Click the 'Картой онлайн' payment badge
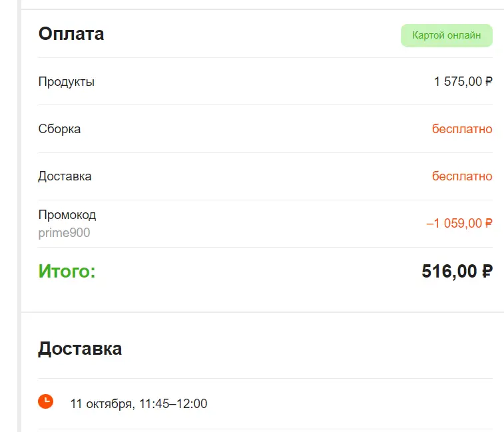Viewport: 504px width, 432px height. click(447, 35)
